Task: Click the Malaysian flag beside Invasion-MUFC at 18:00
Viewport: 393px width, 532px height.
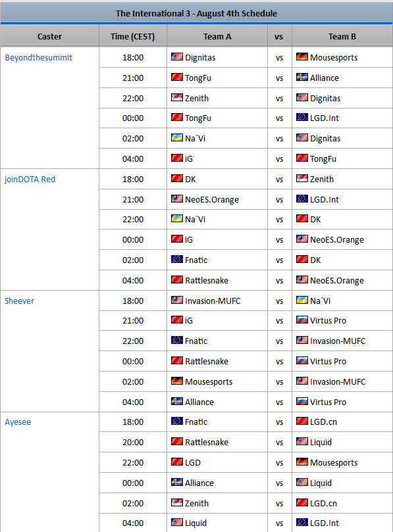Action: point(177,300)
